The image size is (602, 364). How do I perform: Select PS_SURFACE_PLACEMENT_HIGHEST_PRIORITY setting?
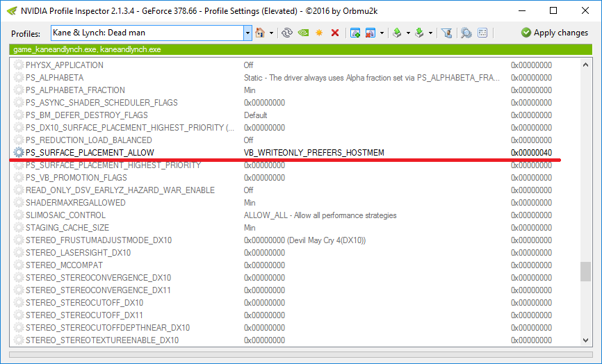tap(113, 165)
